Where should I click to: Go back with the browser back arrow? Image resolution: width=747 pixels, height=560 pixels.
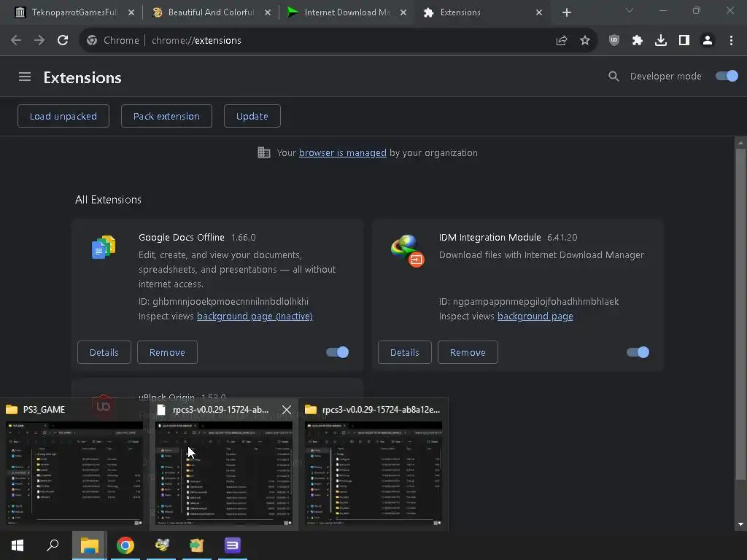click(16, 41)
